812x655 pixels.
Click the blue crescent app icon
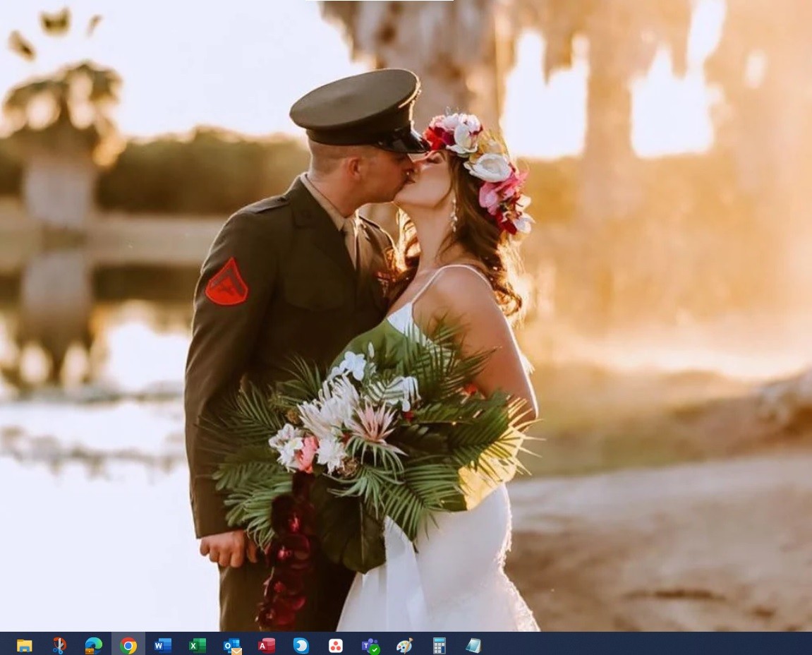pos(301,645)
